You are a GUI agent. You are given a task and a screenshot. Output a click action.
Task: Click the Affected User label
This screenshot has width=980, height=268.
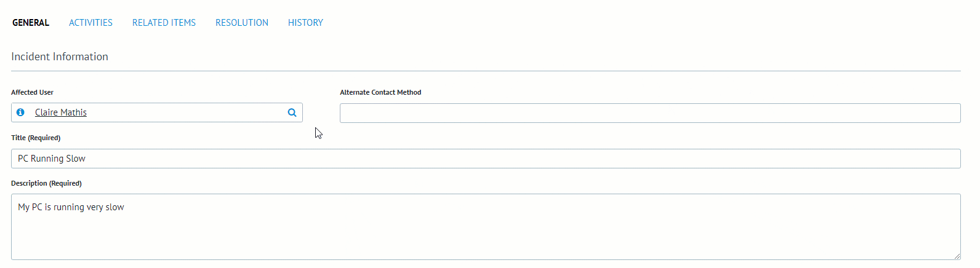coord(32,92)
